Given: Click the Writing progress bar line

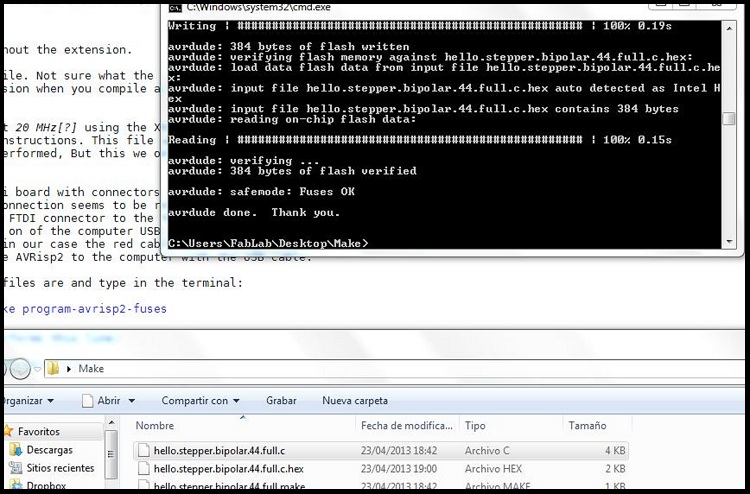Looking at the screenshot, I should 419,26.
